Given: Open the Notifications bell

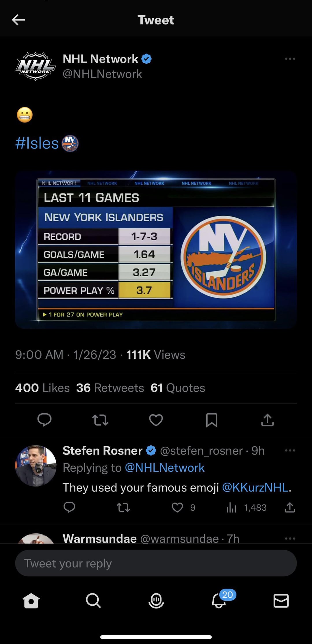Looking at the screenshot, I should click(x=219, y=601).
